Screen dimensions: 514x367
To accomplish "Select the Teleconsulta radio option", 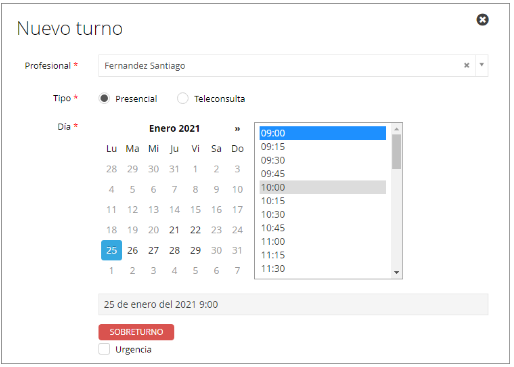I will 182,98.
